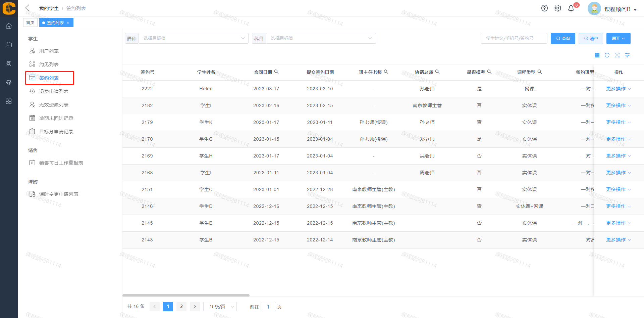Screen dimensions: 644x318
Task: Open the notifications bell
Action: point(571,8)
